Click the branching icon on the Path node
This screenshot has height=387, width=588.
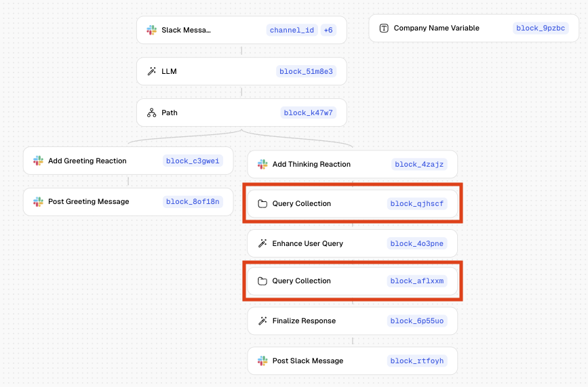(151, 113)
